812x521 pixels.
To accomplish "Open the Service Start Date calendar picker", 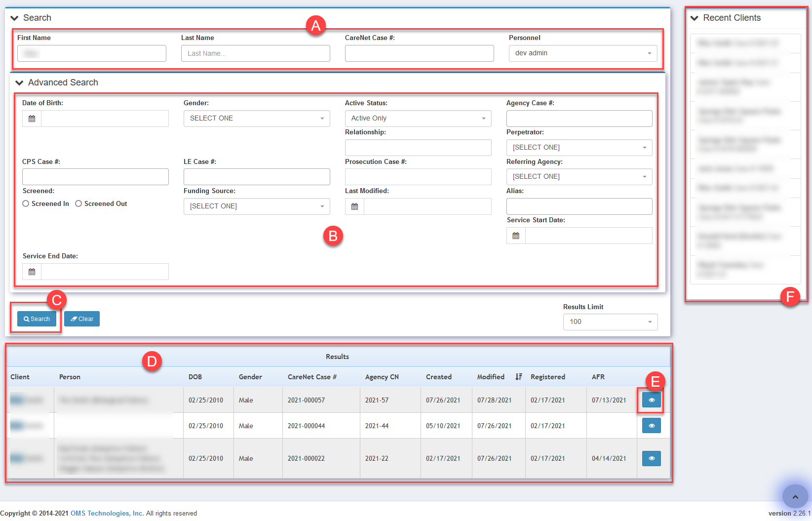I will pos(516,236).
